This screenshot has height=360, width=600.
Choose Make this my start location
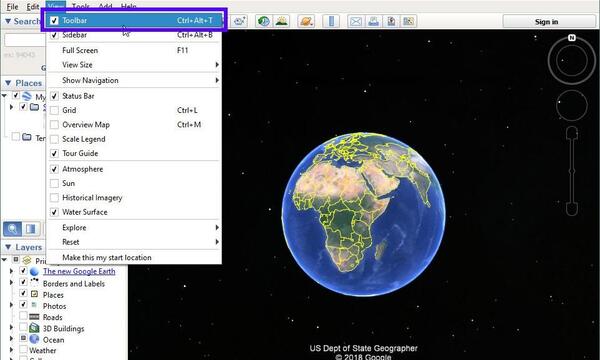point(134,257)
